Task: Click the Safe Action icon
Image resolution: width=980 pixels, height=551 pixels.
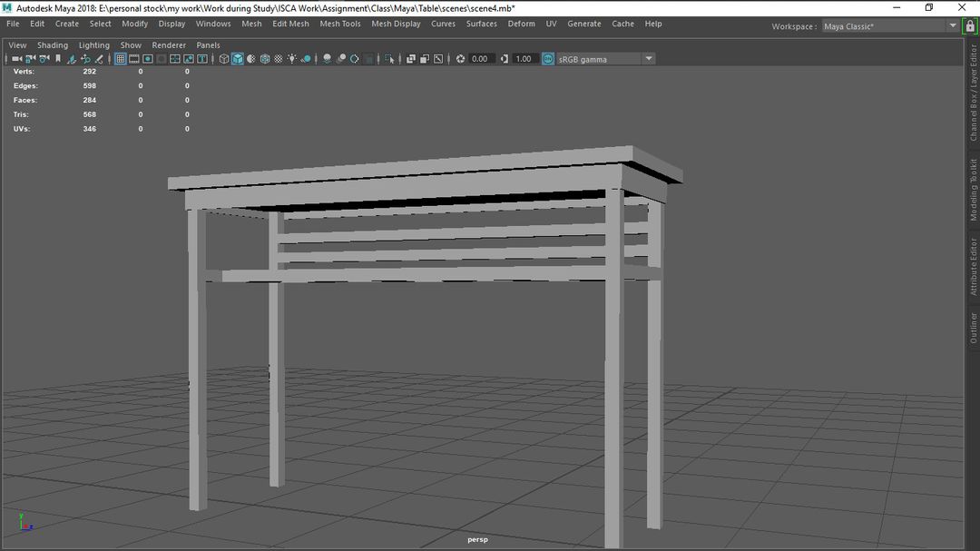Action: coord(189,59)
